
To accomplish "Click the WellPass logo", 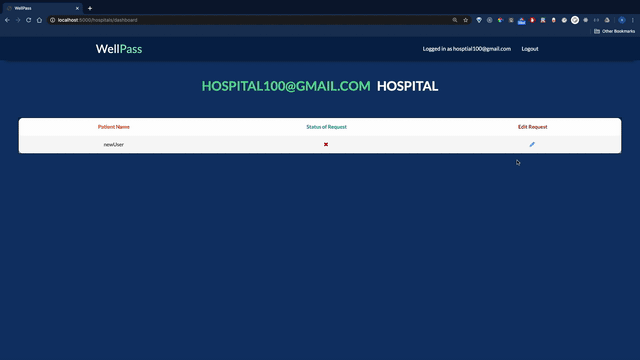I will pos(119,49).
